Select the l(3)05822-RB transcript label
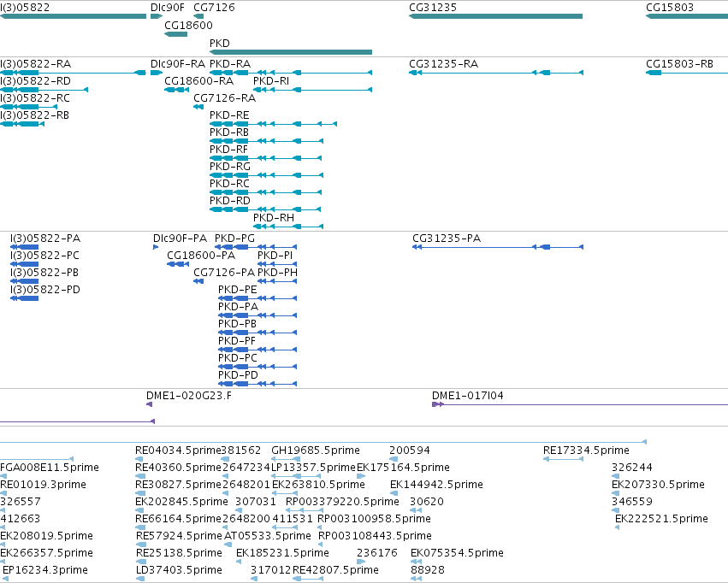728x583 pixels. pos(34,115)
